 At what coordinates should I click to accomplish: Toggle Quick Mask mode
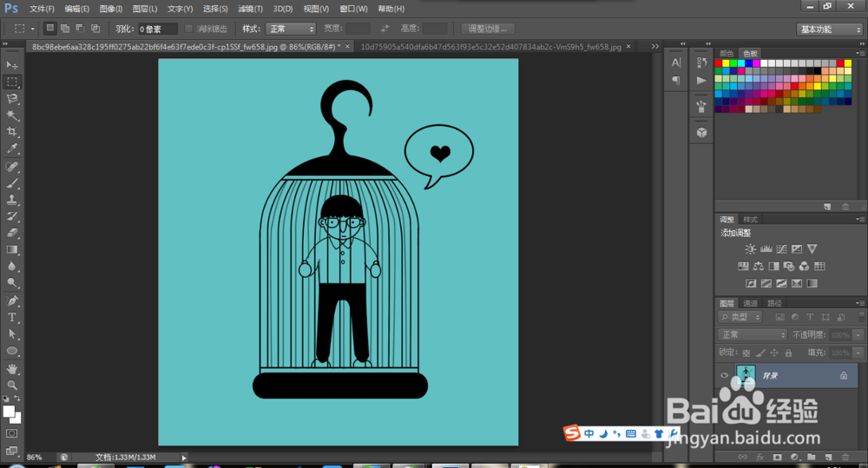click(11, 433)
